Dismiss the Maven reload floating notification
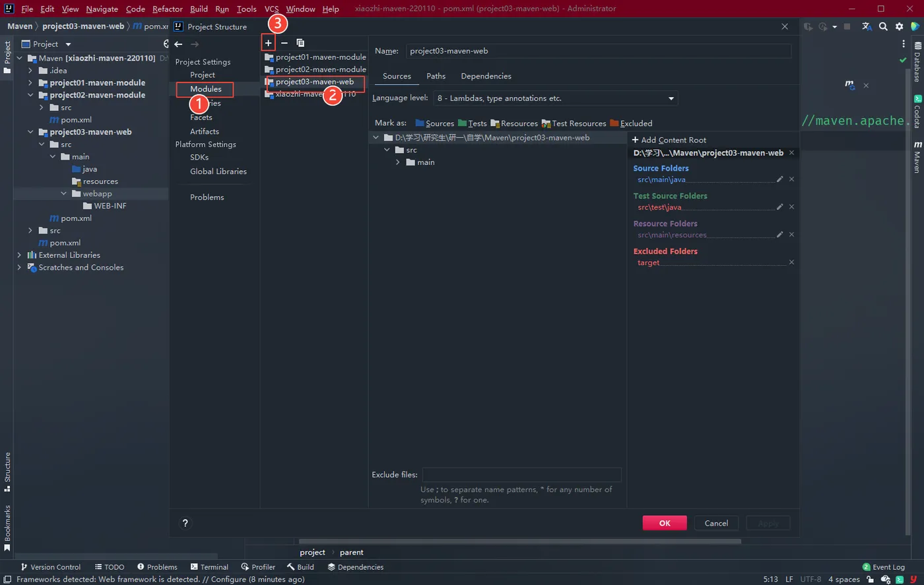The height and width of the screenshot is (585, 924). coord(866,86)
